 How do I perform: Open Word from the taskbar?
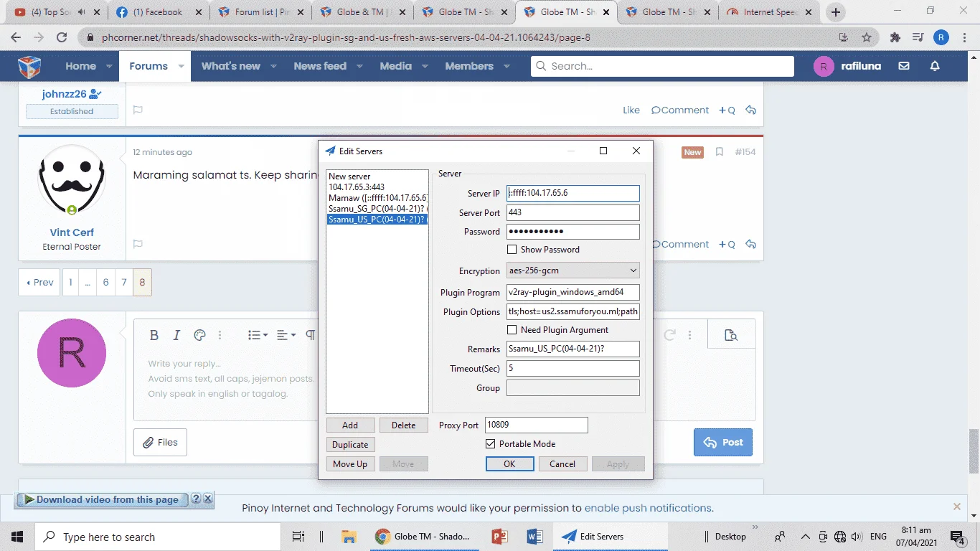tap(534, 537)
